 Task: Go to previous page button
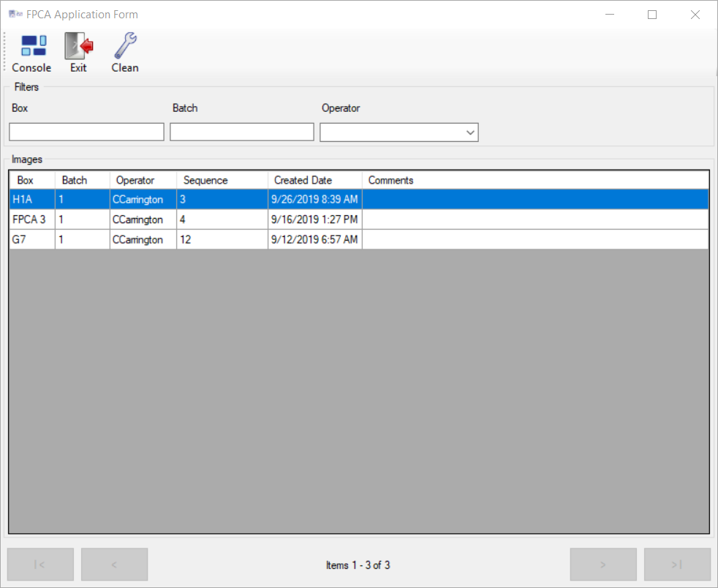(115, 564)
